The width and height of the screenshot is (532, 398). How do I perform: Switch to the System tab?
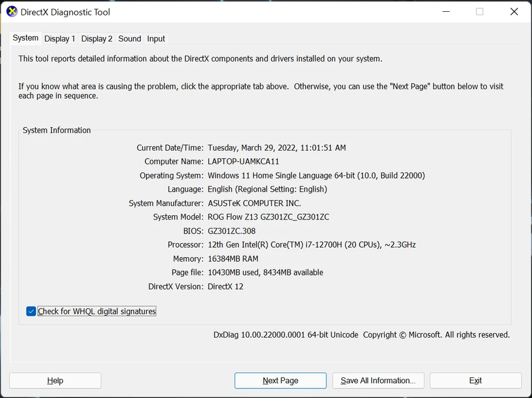[x=25, y=38]
